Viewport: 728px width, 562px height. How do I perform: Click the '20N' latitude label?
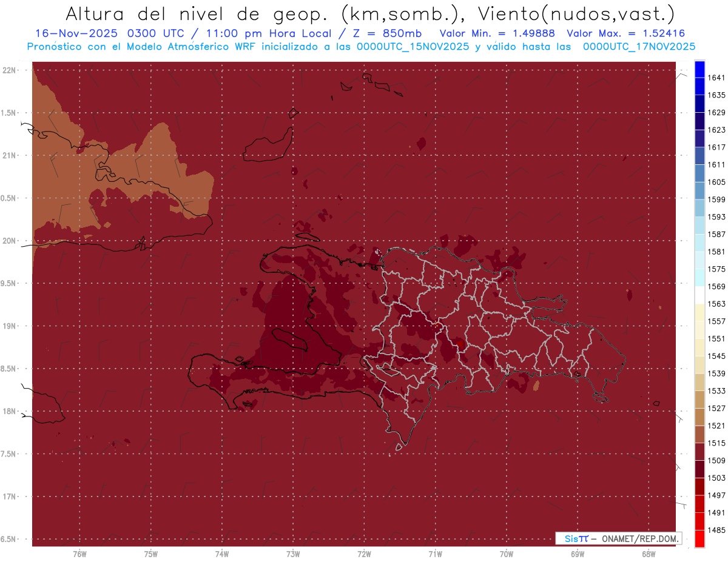tap(8, 241)
